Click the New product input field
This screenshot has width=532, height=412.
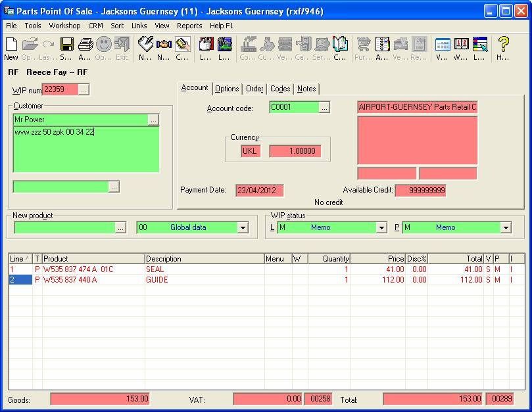tap(64, 227)
